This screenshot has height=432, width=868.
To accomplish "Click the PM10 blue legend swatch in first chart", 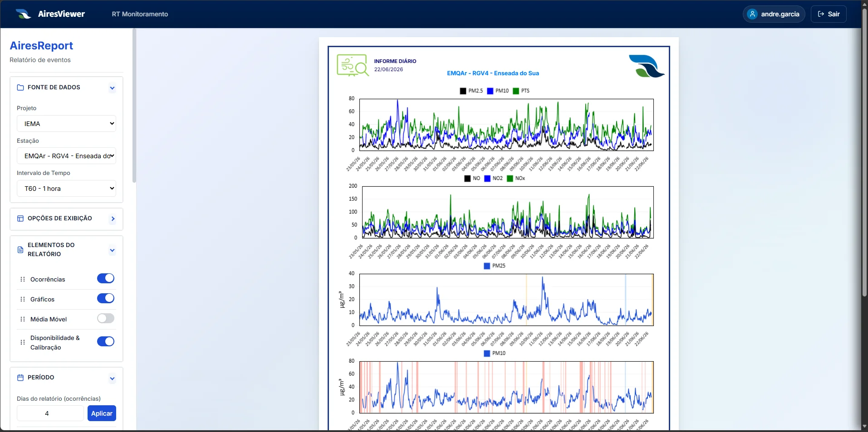I will [490, 91].
